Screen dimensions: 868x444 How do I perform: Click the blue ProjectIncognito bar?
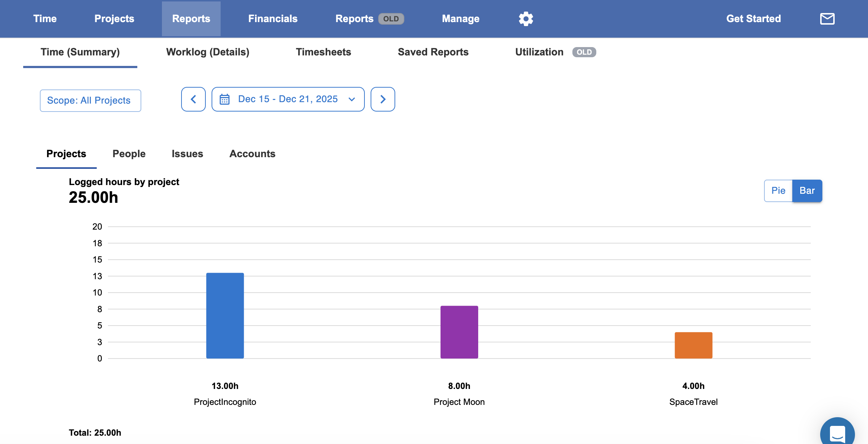[225, 316]
